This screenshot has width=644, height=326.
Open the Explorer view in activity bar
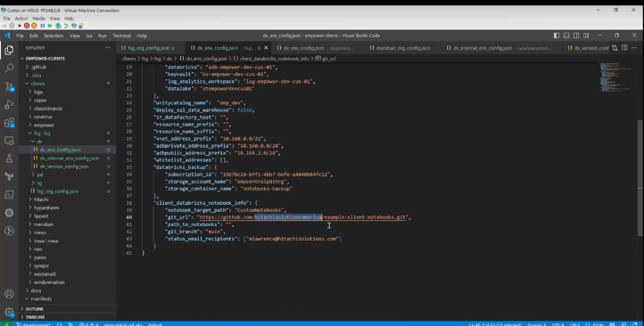[9, 50]
